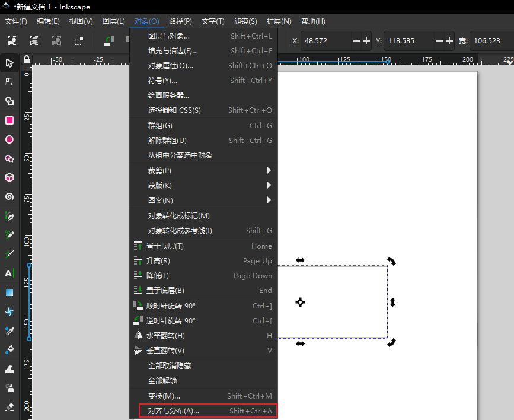Expand the 图案(N) submenu
This screenshot has height=420, width=514.
(x=203, y=200)
